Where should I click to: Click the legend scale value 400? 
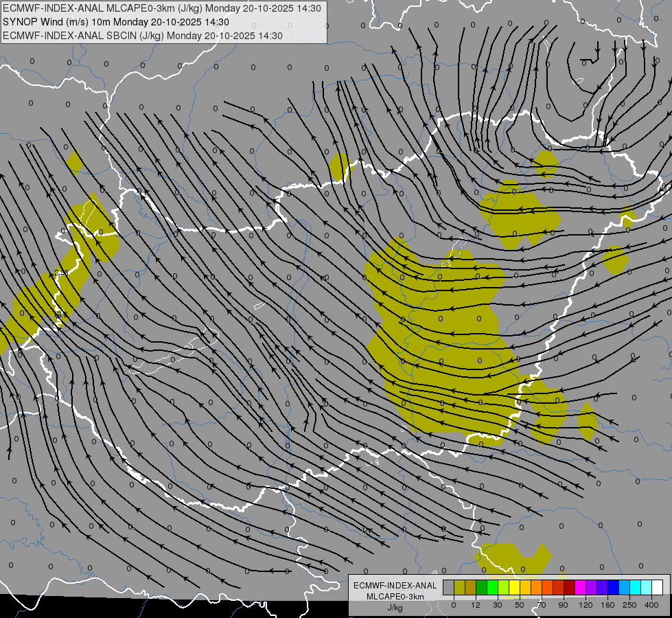(x=651, y=605)
